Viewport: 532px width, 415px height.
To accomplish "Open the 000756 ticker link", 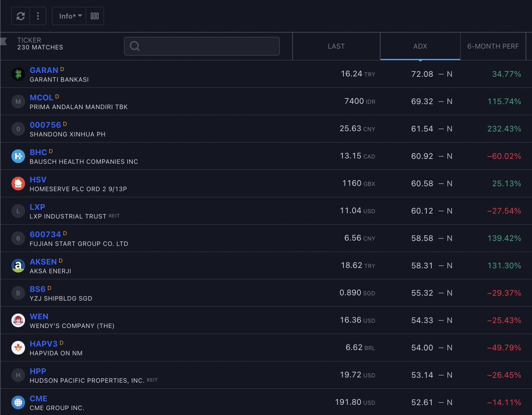I will click(x=46, y=125).
